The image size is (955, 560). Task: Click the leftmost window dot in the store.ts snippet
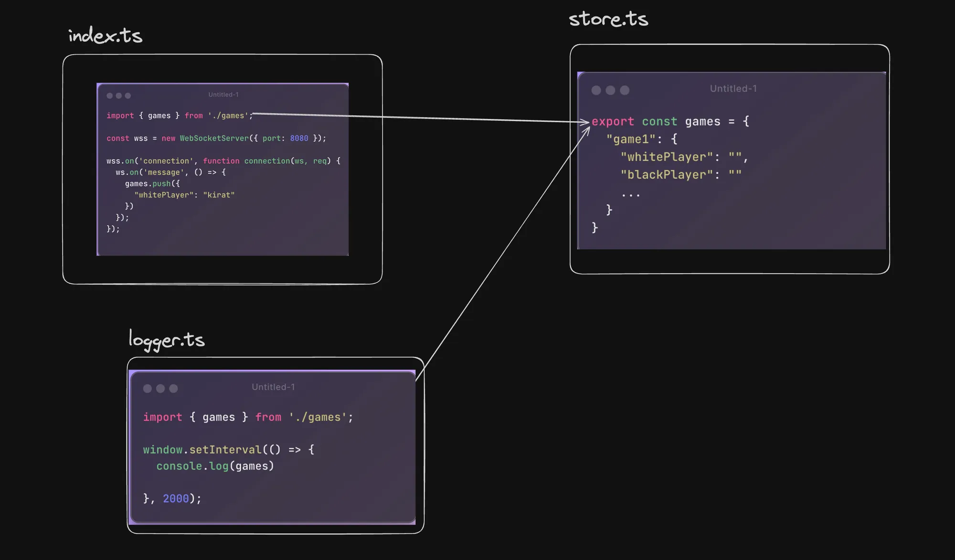(x=596, y=90)
